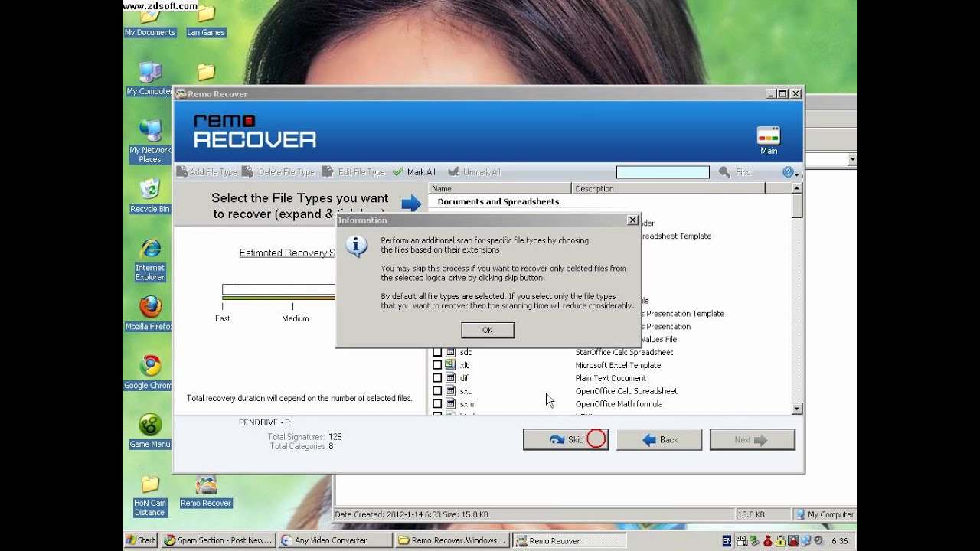Viewport: 980px width, 551px height.
Task: Open My Network Places desktop icon
Action: (150, 141)
